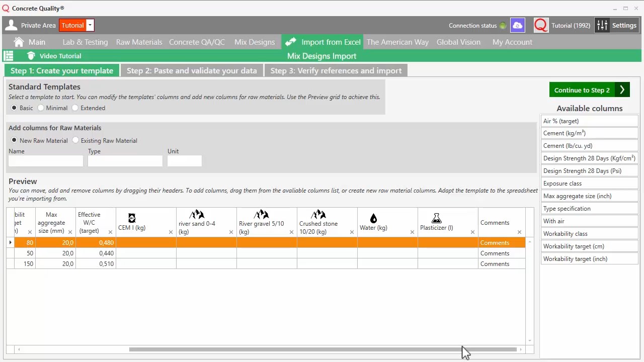The width and height of the screenshot is (644, 362).
Task: Switch to Step 1: Create your template tab
Action: (62, 70)
